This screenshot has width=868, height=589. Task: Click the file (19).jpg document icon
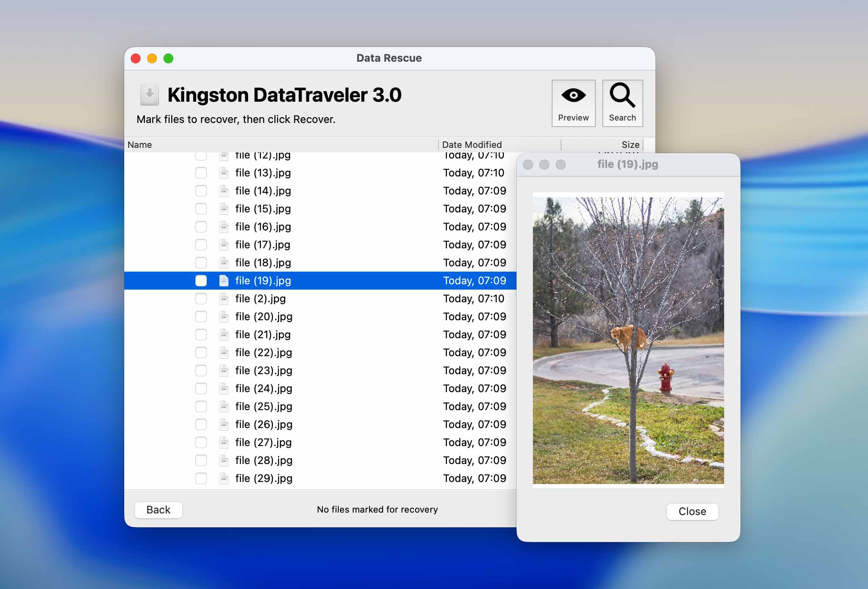point(224,281)
